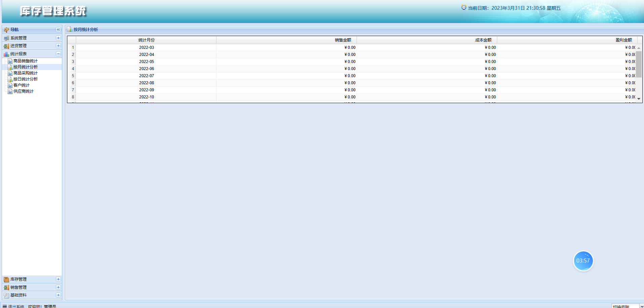Select the 基础资料 menu header
The width and height of the screenshot is (644, 308).
tap(32, 295)
